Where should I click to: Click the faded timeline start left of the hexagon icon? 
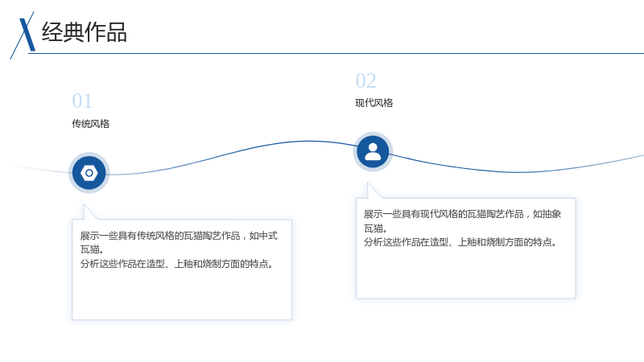tap(41, 170)
